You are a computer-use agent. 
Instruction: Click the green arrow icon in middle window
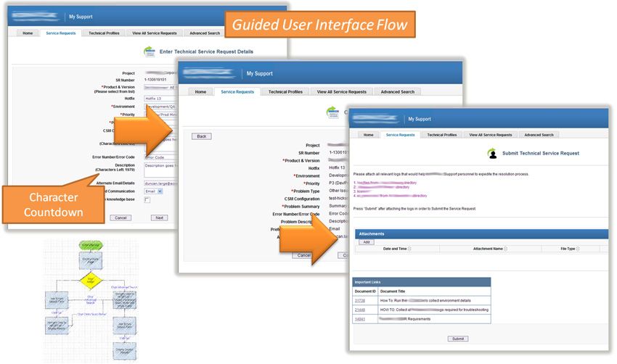[332, 112]
